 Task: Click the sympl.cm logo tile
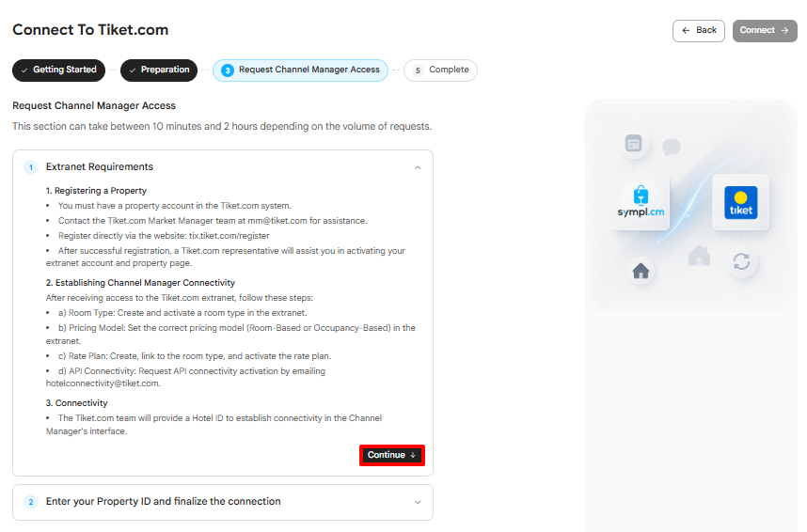[641, 202]
